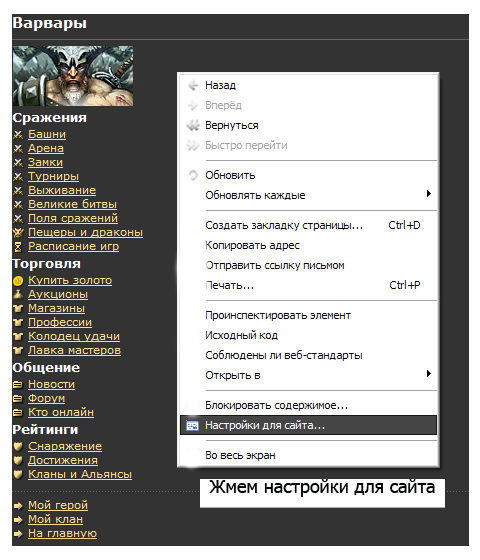Screen dimensions: 480x560
Task: Expand the Открыть в submenu arrow
Action: coord(429,374)
